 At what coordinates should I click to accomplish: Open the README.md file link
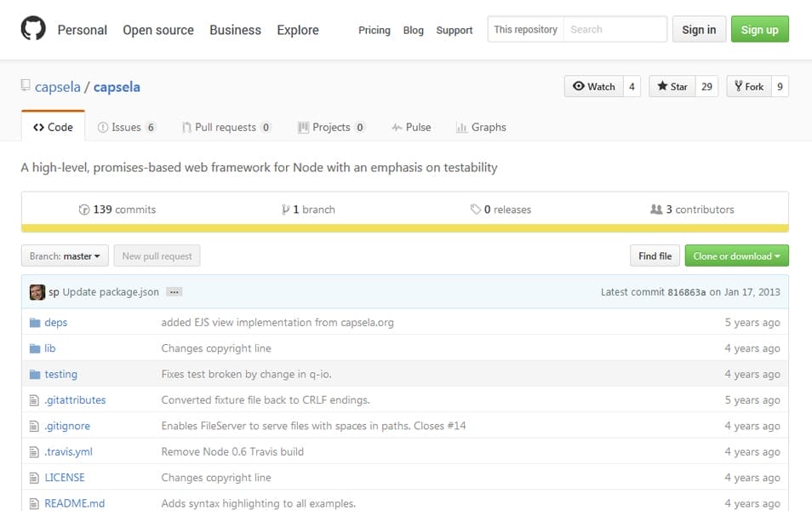coord(74,503)
